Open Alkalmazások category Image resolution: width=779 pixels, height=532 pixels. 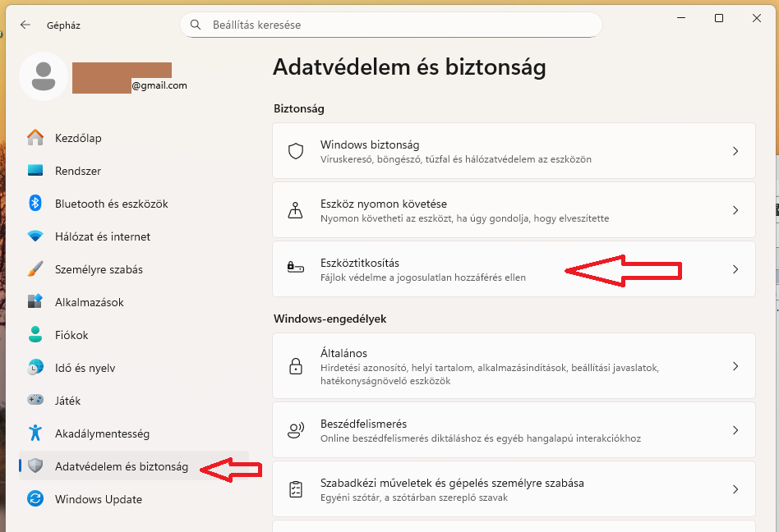point(134,302)
